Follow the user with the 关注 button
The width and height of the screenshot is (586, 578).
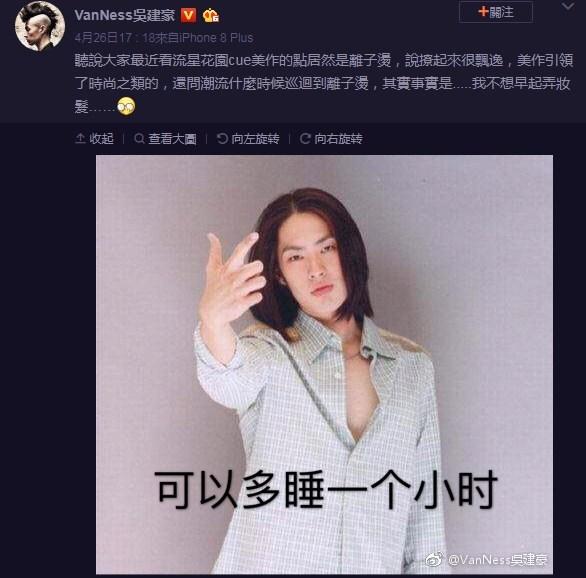click(x=496, y=12)
